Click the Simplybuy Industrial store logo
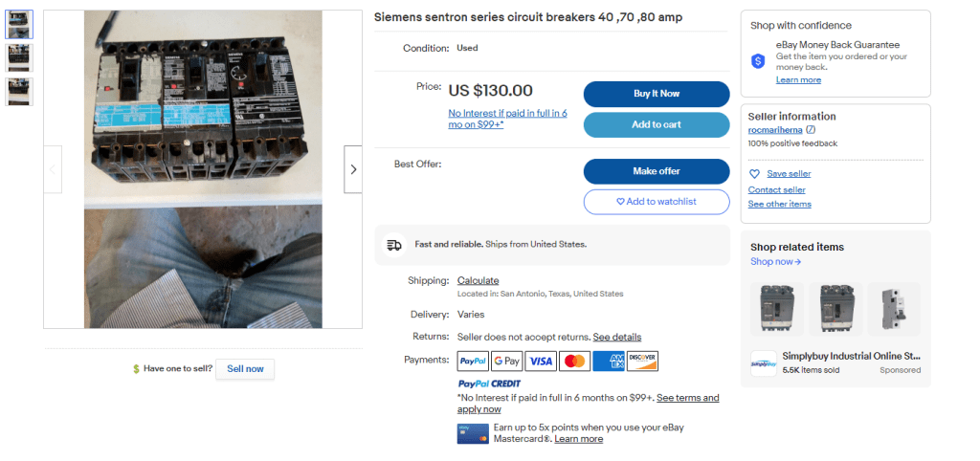 pyautogui.click(x=763, y=363)
